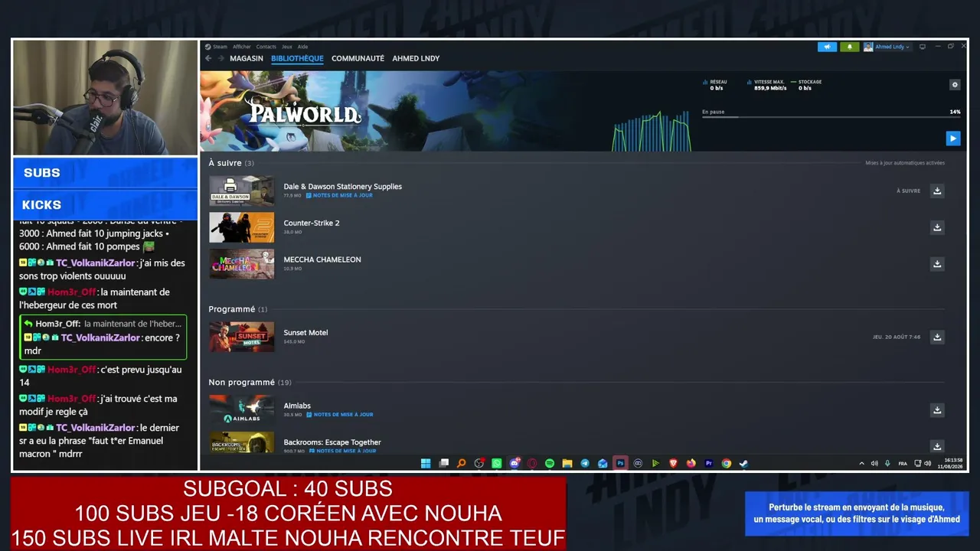Image resolution: width=980 pixels, height=551 pixels.
Task: Click the 'À suivre' section heading
Action: click(225, 163)
